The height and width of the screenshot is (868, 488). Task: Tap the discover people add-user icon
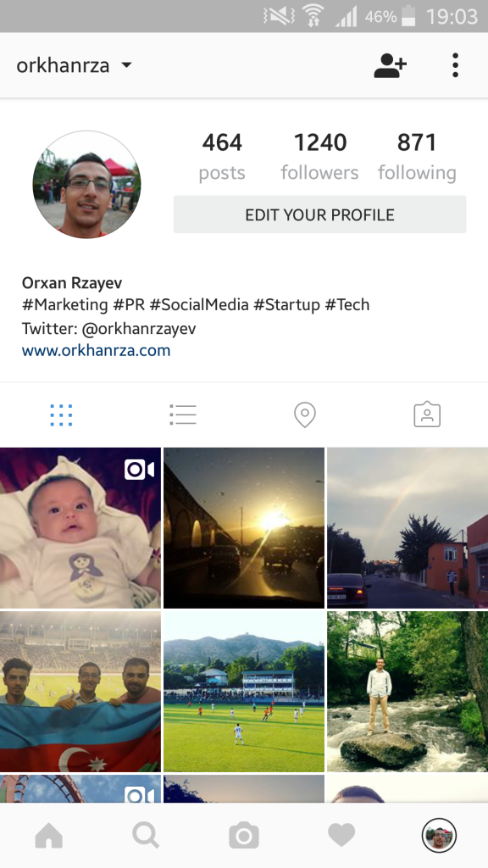pyautogui.click(x=390, y=65)
